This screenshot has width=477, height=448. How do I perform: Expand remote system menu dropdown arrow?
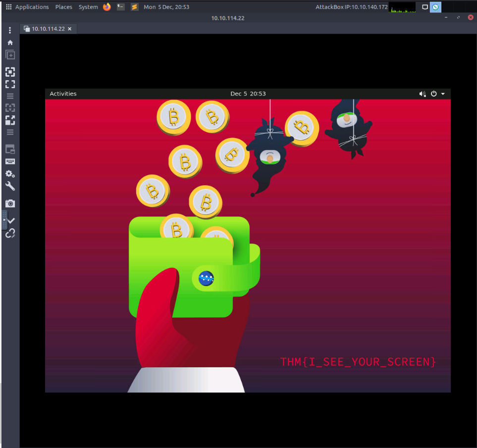coord(443,94)
